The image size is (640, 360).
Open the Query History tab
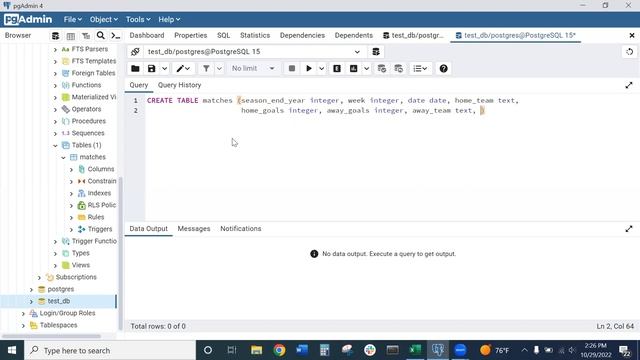pyautogui.click(x=180, y=85)
